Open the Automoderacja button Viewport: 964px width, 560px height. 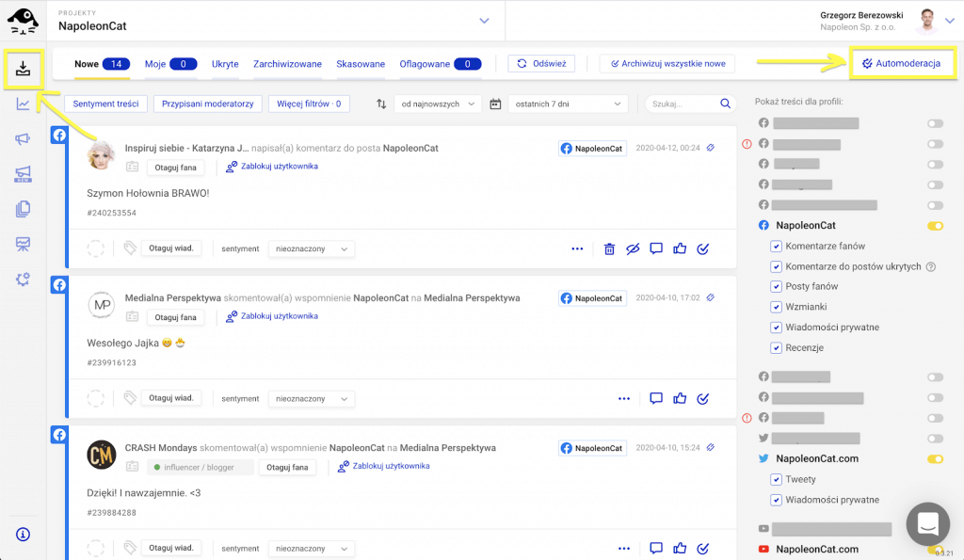point(902,63)
